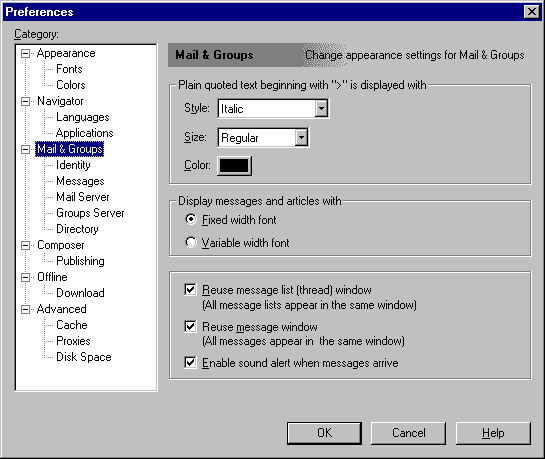Collapse the Composer tree node
This screenshot has height=459, width=545.
pos(25,245)
